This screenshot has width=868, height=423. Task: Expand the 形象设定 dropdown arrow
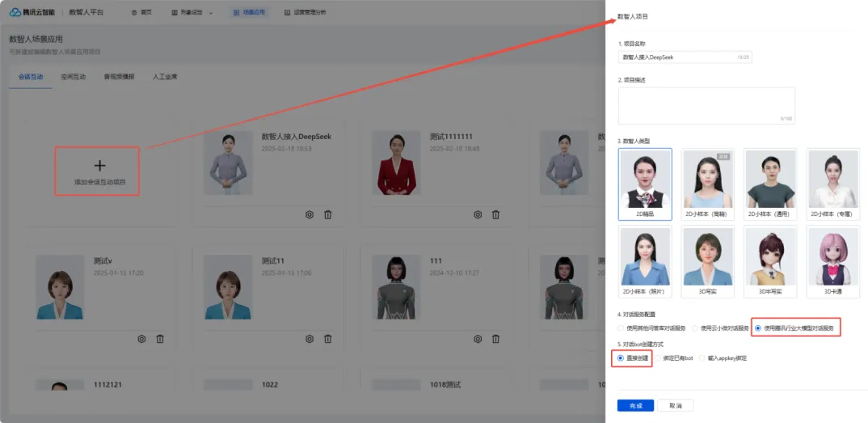click(211, 13)
